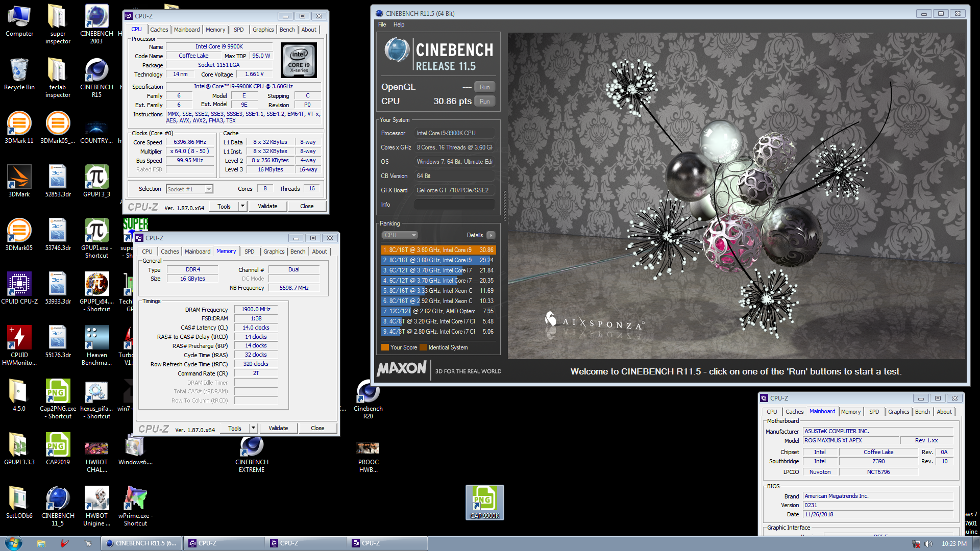Run the OpenGL test in Cinebench
The image size is (980, 551).
point(484,87)
